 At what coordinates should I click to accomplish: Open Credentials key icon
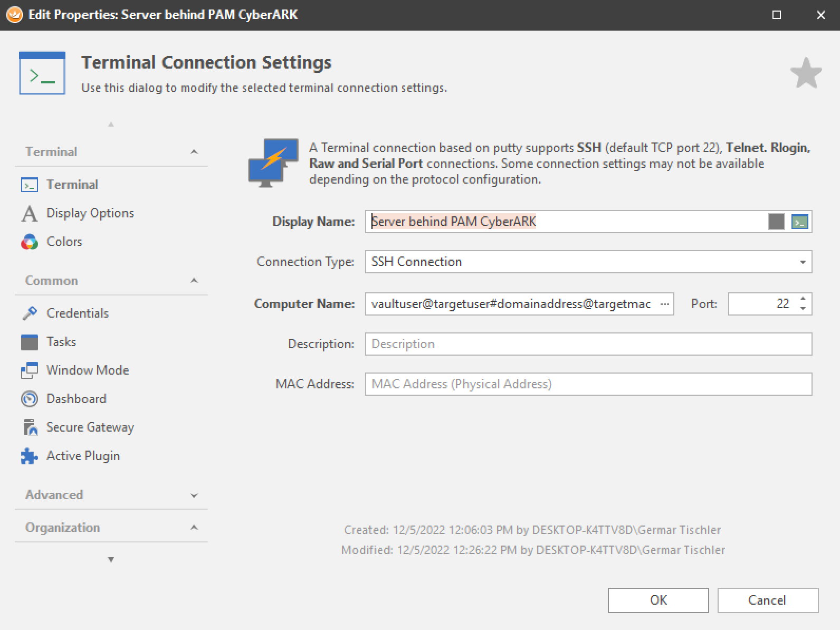point(30,313)
